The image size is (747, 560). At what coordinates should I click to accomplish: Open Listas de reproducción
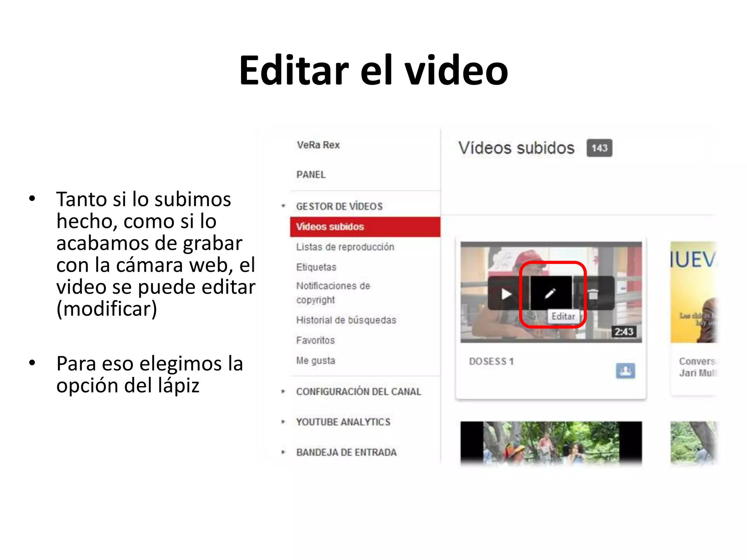pos(345,247)
